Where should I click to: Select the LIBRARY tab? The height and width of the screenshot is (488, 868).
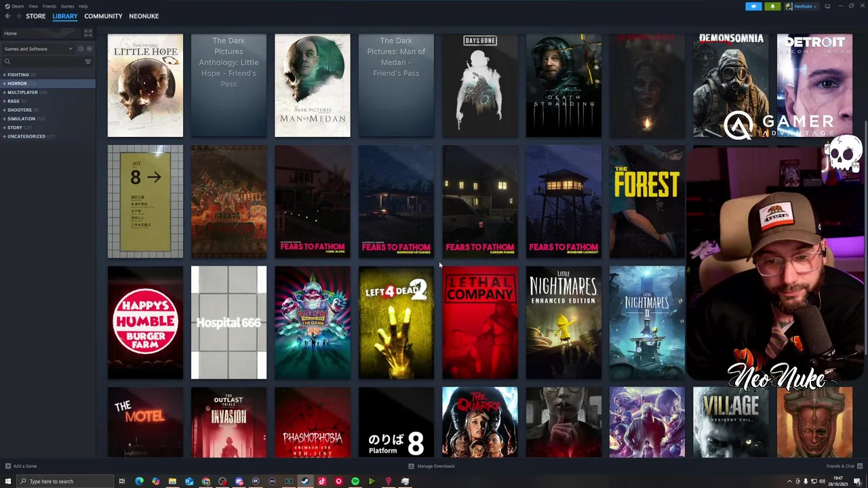(65, 16)
